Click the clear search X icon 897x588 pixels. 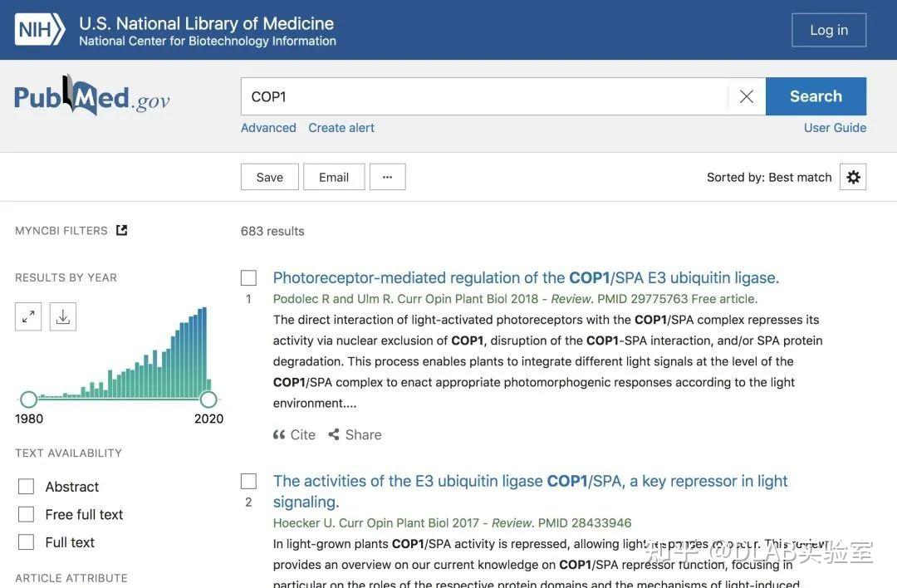click(x=747, y=96)
